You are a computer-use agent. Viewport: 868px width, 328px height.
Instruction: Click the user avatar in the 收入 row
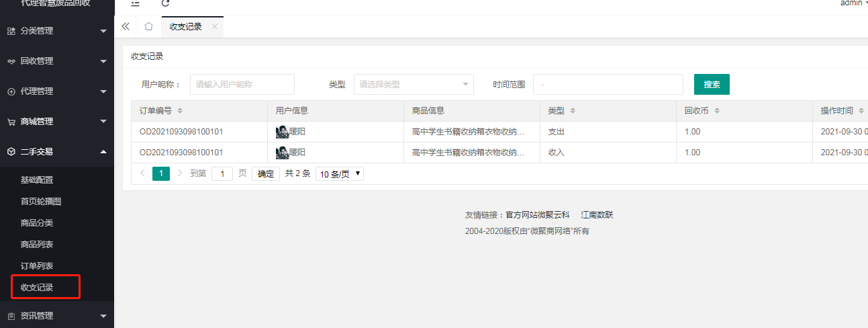click(283, 153)
